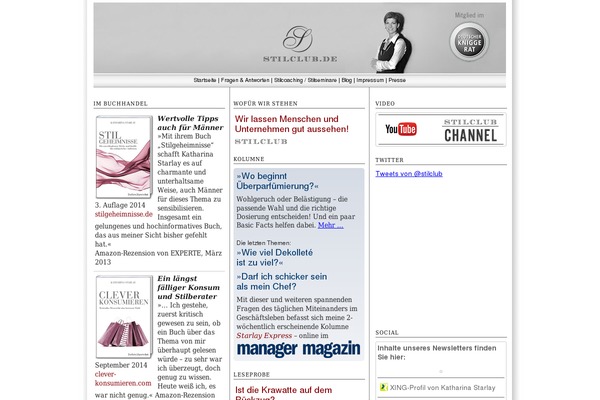This screenshot has width=600, height=400.
Task: Click portrait photo of woman in header
Action: coord(391,42)
